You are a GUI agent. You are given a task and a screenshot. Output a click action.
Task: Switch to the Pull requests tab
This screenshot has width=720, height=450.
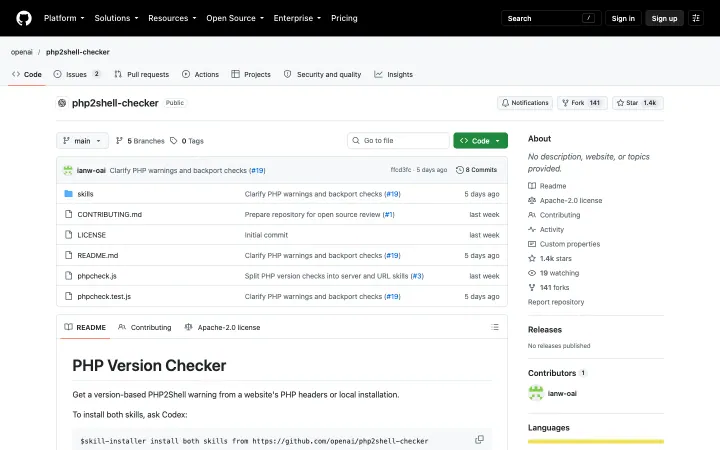[142, 74]
